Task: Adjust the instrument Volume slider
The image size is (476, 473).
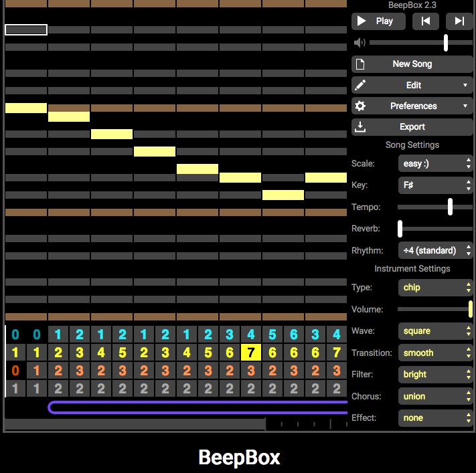Action: tap(435, 310)
